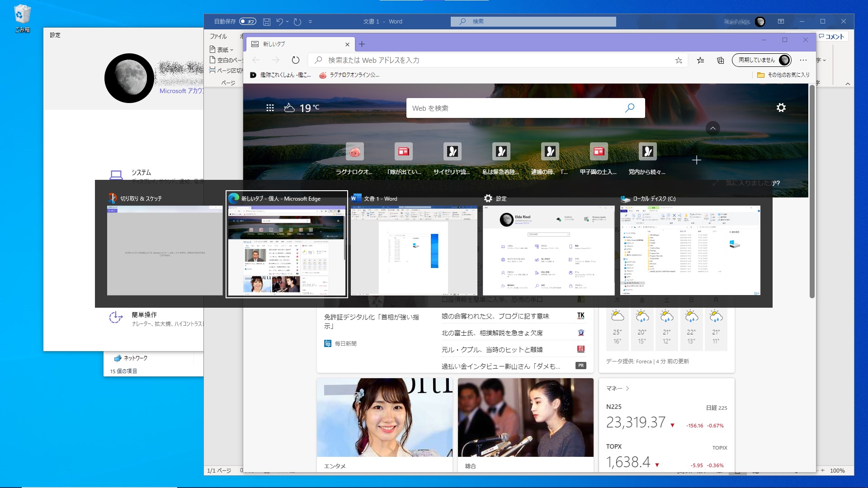
Task: Expand the マネー section chevron
Action: pos(627,388)
